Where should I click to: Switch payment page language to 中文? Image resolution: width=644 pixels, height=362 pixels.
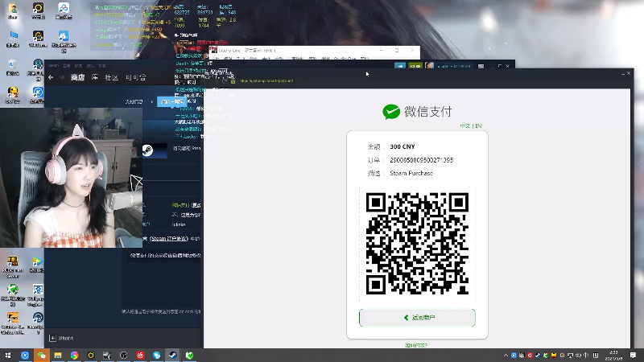click(465, 126)
